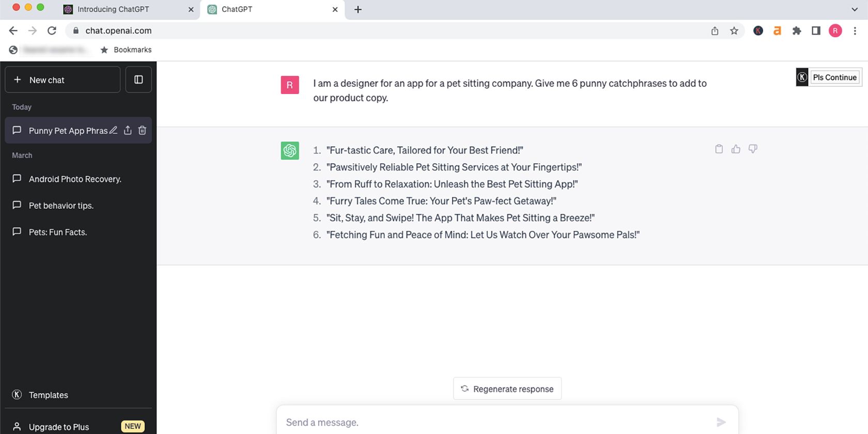
Task: Rename the Punny Pet App chat with the pencil icon
Action: tap(114, 130)
